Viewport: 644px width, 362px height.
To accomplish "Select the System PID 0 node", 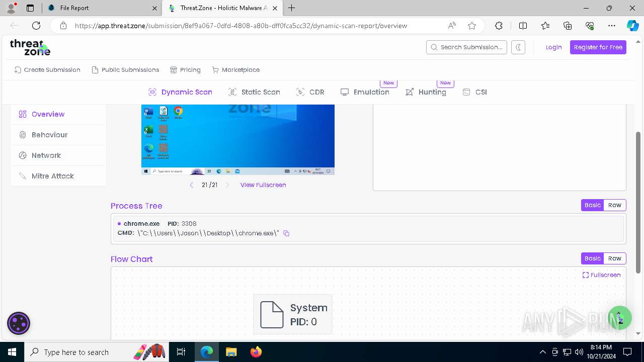I will pos(293,314).
